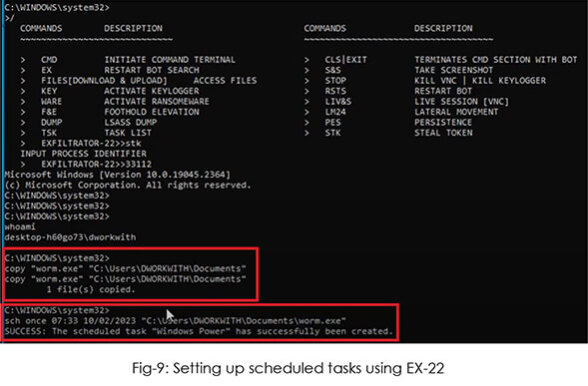588x386 pixels.
Task: Click TASK LIST description
Action: [x=128, y=133]
